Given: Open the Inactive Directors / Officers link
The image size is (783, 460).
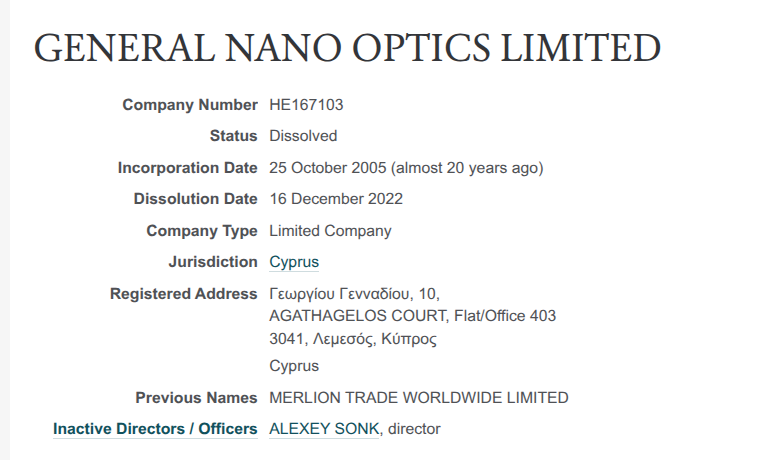Looking at the screenshot, I should point(155,429).
